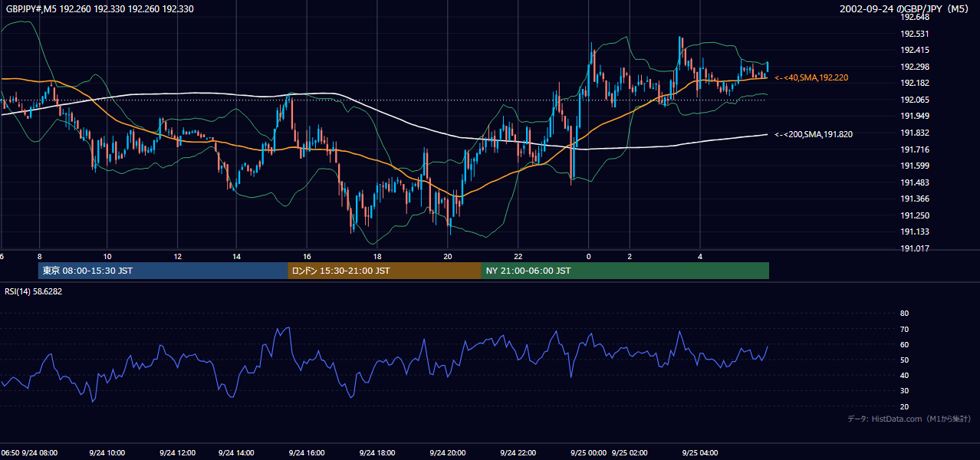Click price axis value 192.065
980x460 pixels.
tap(914, 100)
